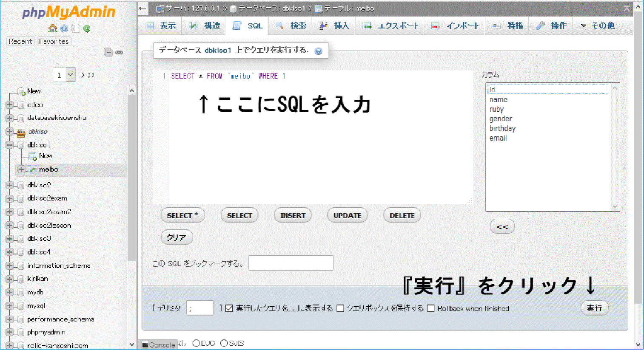Expand the dbkiso2 database node
Screen dimensions: 644x350
pyautogui.click(x=9, y=185)
